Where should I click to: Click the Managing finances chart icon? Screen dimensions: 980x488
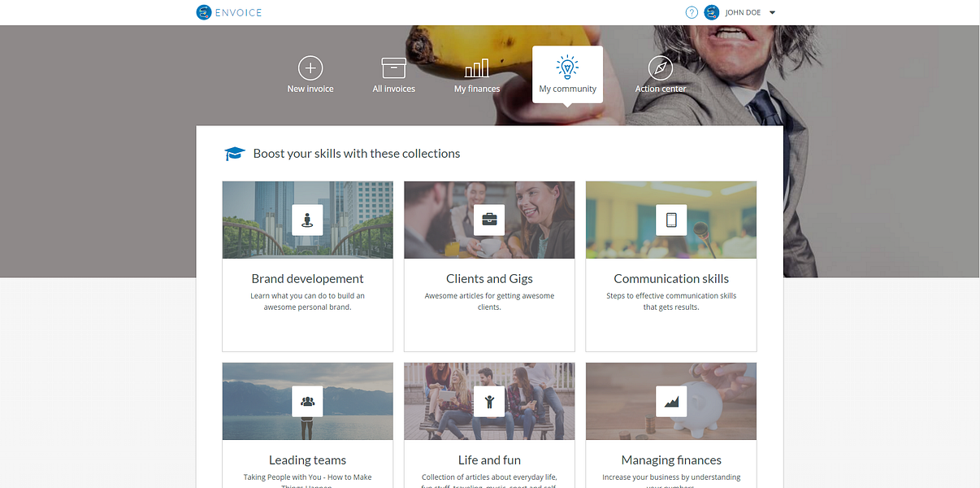pos(671,401)
